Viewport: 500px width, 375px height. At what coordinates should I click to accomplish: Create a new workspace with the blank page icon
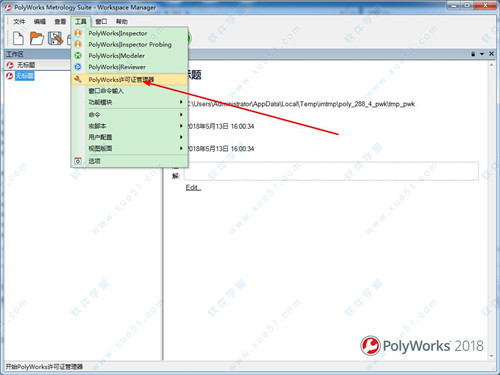coord(18,38)
